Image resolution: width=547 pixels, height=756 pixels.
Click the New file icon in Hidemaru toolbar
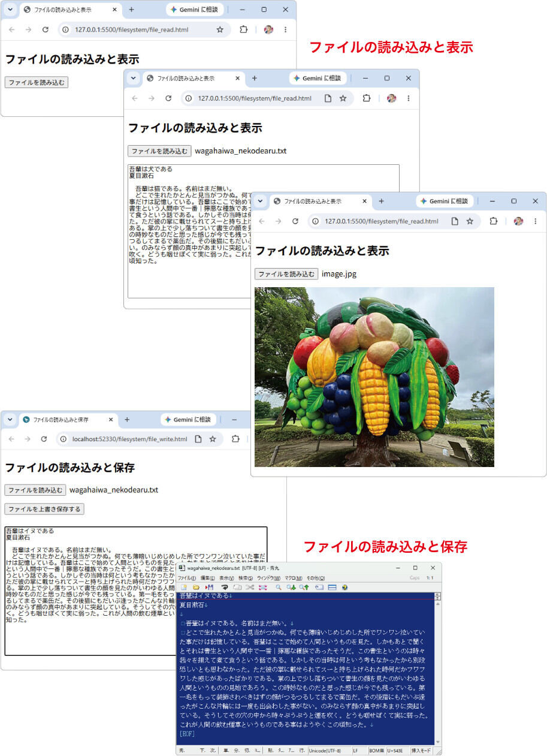click(185, 587)
